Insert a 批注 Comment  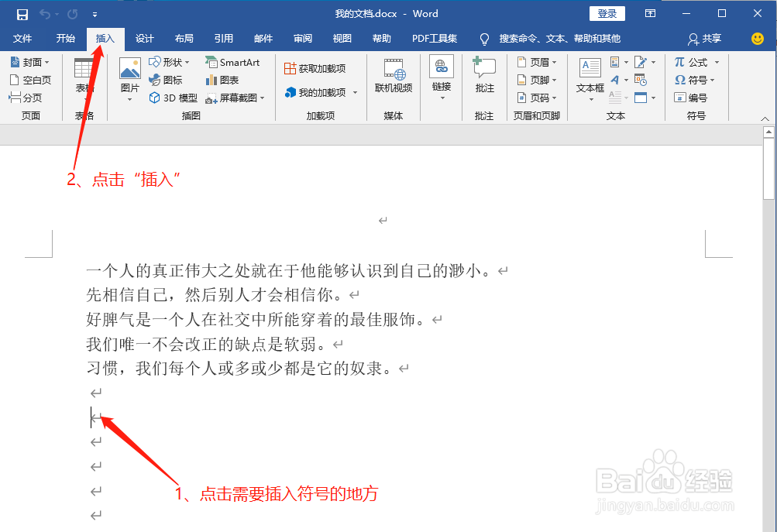[x=484, y=75]
